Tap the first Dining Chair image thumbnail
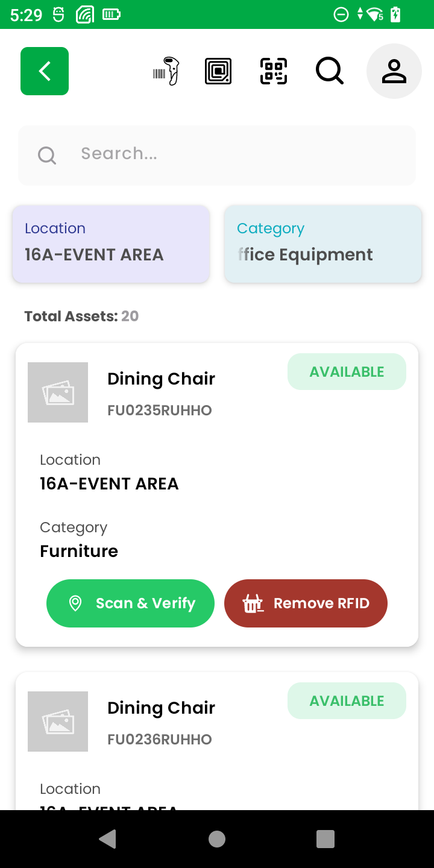 pos(58,392)
